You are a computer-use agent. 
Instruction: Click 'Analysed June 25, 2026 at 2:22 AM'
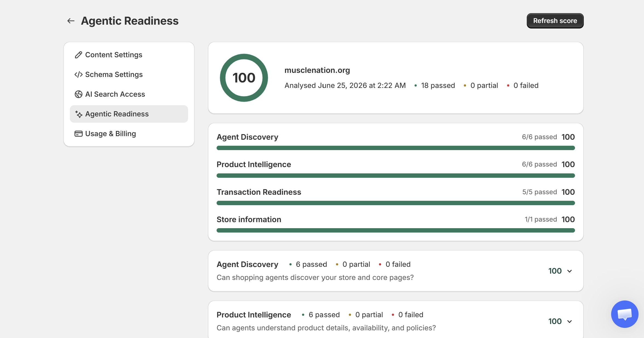345,85
